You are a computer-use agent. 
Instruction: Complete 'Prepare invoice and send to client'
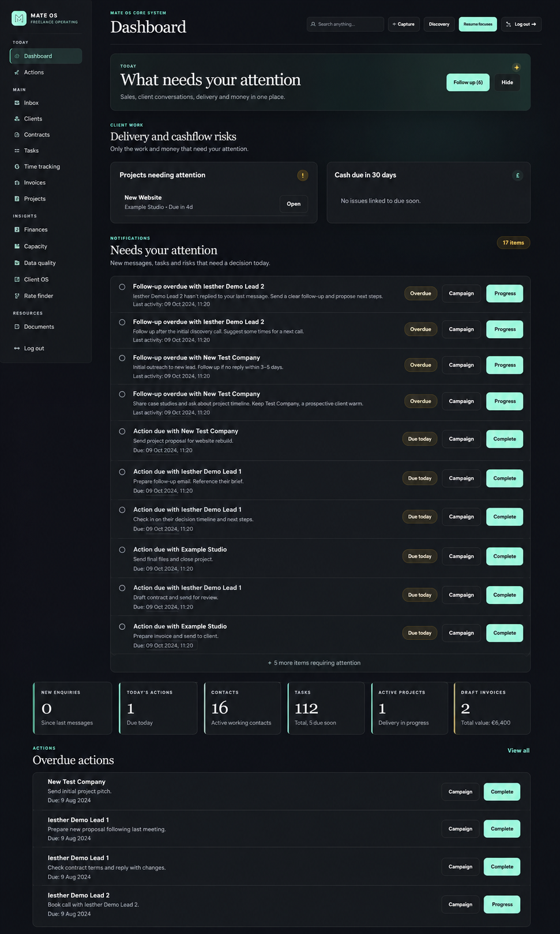coord(505,633)
